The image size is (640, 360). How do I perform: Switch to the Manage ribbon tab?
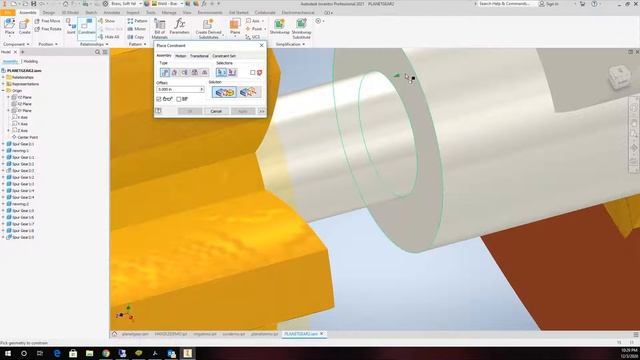coord(169,13)
